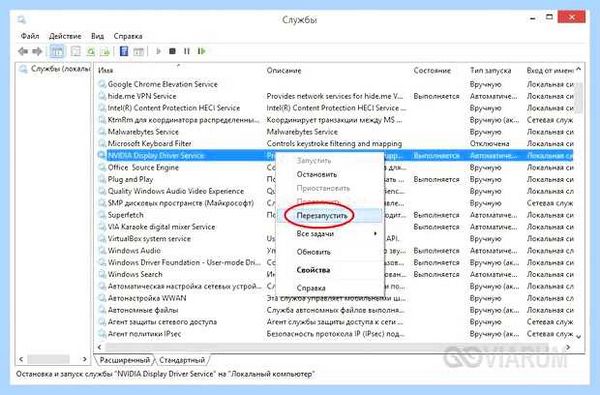The height and width of the screenshot is (395, 600).
Task: Select Автонастройка WWAN service
Action: point(335,298)
